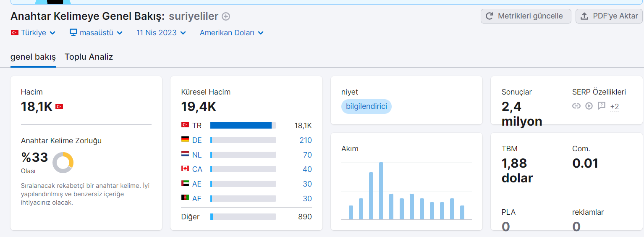This screenshot has height=237, width=644.
Task: Click the 0.01 Com. value
Action: pyautogui.click(x=585, y=163)
